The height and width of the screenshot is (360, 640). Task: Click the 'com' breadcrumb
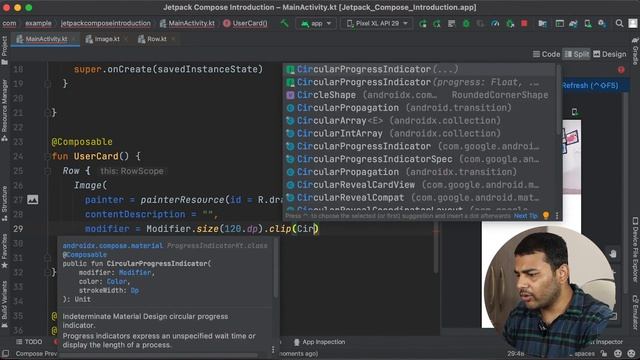click(x=9, y=24)
